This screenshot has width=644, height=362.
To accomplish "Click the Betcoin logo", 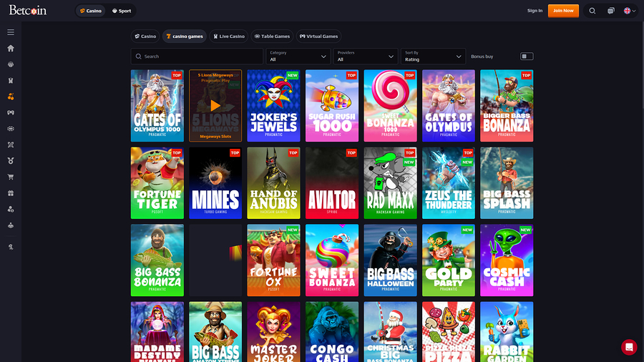I will (28, 10).
